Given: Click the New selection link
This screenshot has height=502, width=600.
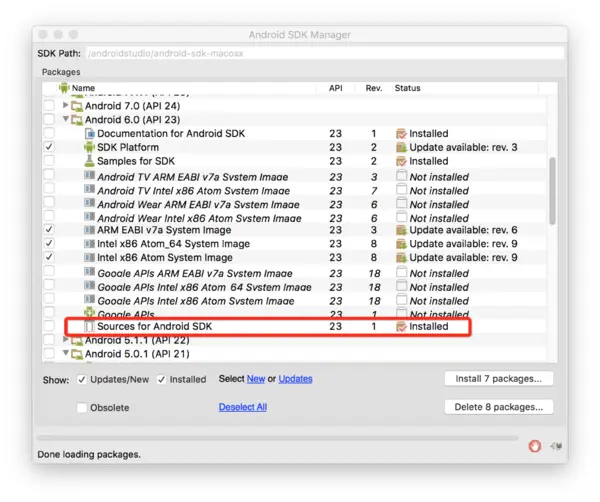Looking at the screenshot, I should (256, 379).
